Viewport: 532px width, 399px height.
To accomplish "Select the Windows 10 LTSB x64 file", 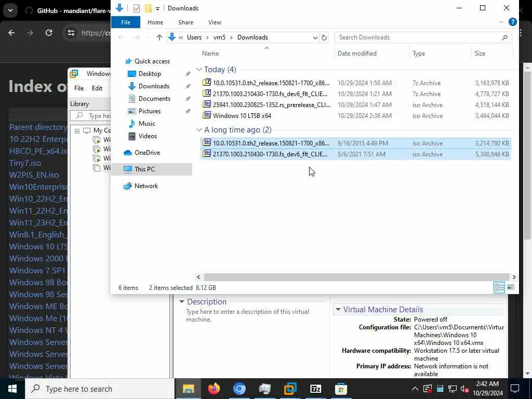I will coord(355,116).
